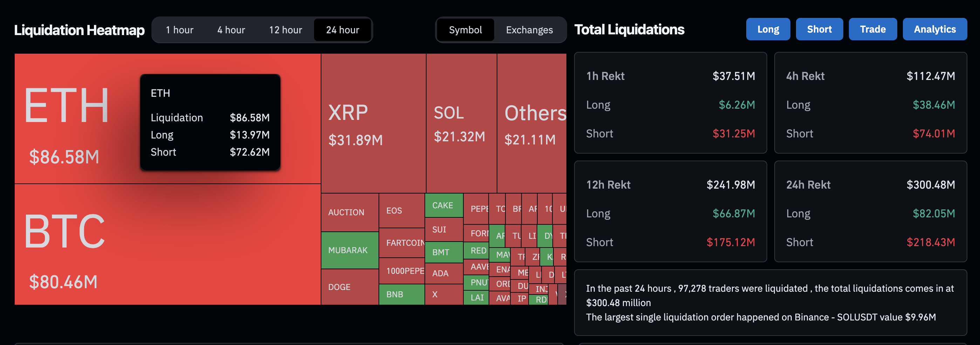Select the green MUBARAK tile
This screenshot has width=980, height=345.
(349, 250)
